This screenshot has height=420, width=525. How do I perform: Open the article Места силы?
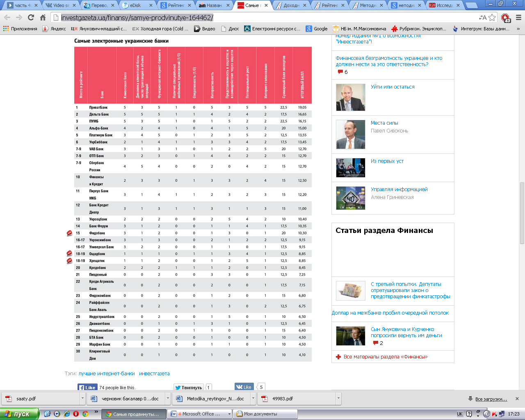384,123
